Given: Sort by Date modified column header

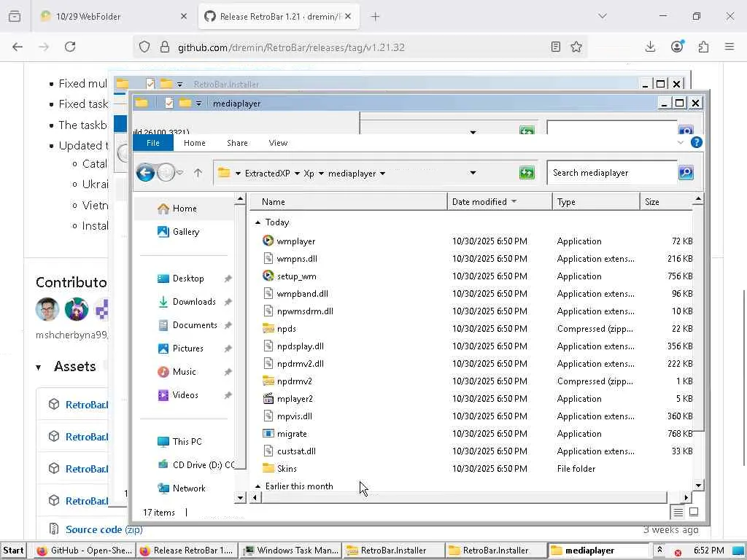Looking at the screenshot, I should [x=500, y=202].
